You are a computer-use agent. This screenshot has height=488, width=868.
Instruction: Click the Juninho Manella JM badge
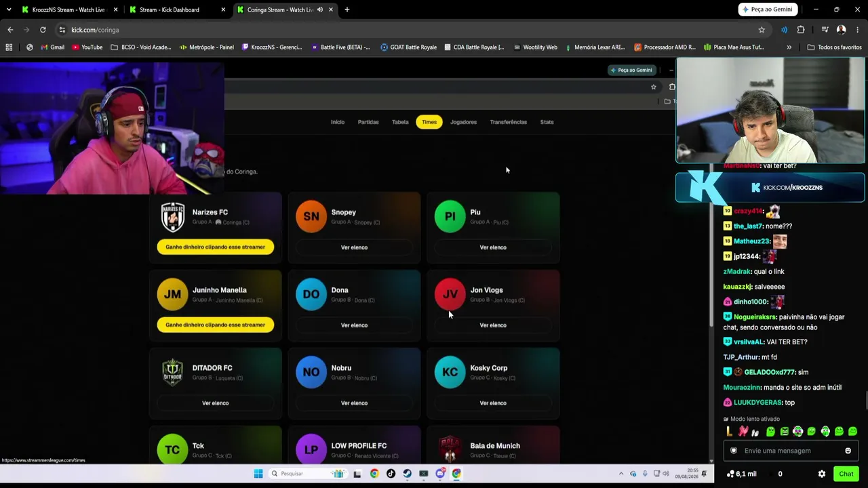coord(172,295)
